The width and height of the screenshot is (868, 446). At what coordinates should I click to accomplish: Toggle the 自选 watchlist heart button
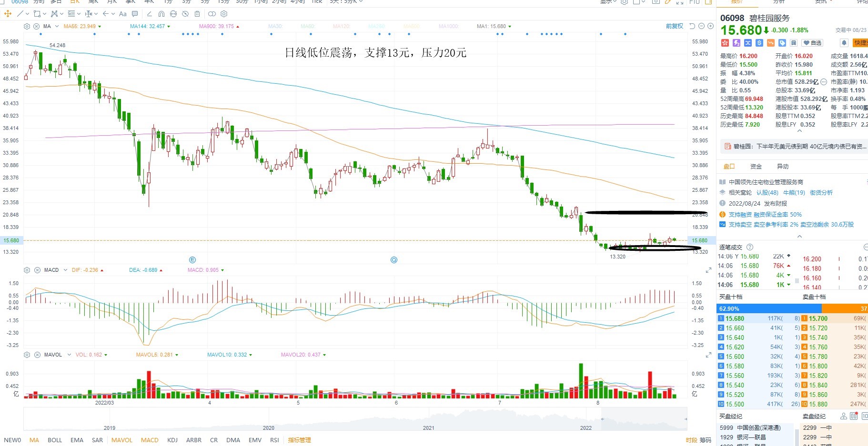coord(812,43)
